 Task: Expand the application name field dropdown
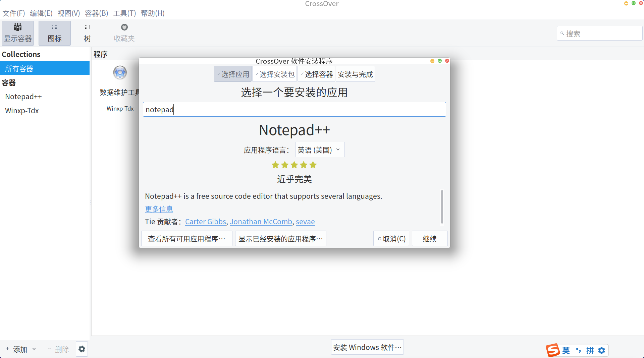pyautogui.click(x=440, y=109)
